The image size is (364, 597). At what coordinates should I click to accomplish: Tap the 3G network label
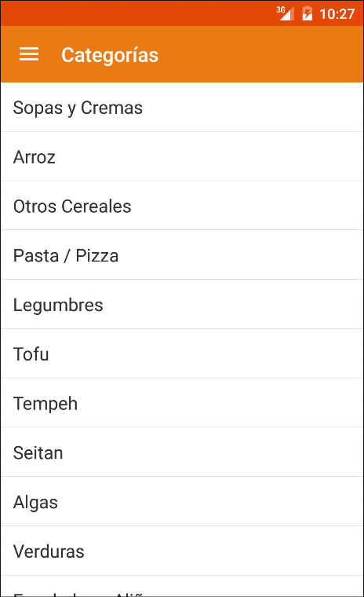click(x=281, y=9)
